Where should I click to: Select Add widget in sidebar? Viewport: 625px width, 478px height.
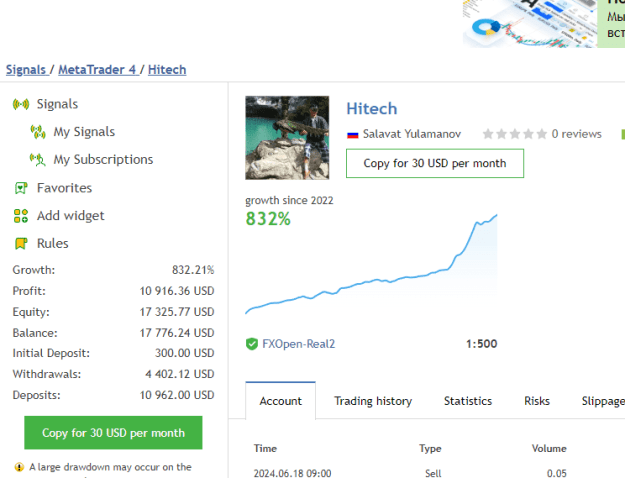(71, 216)
